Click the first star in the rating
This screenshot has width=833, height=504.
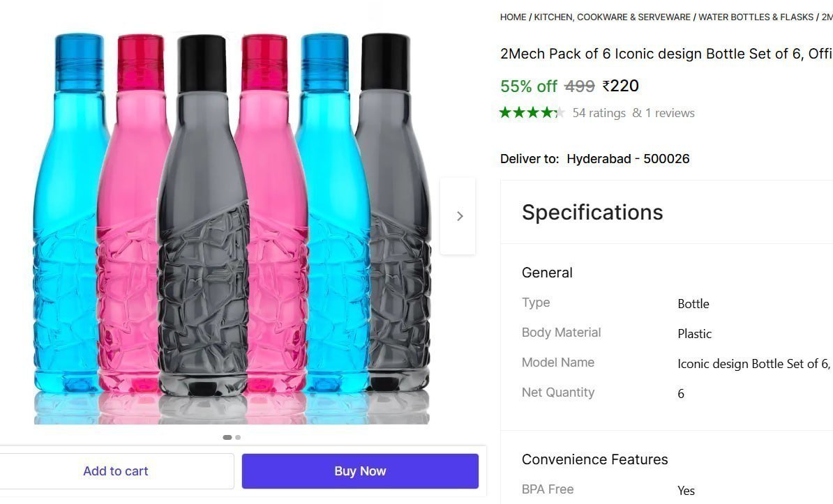(506, 112)
